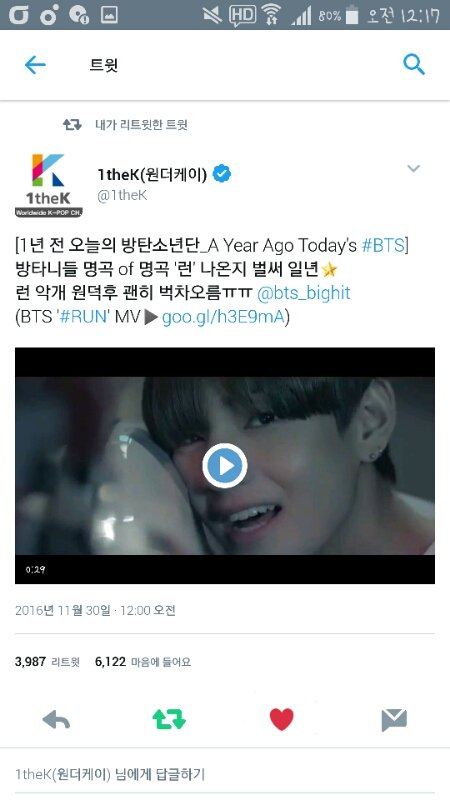Open @bts_bighit mention link

coord(304,293)
